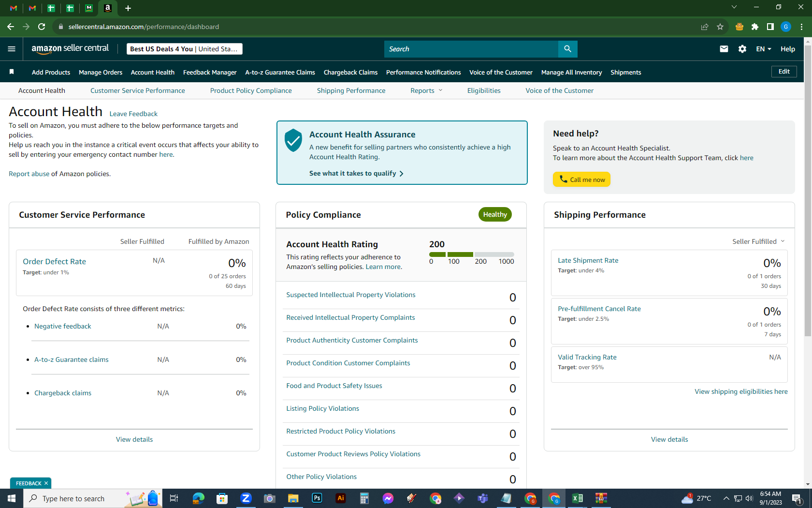The height and width of the screenshot is (508, 812).
Task: Bookmark this page with star icon
Action: [720, 27]
